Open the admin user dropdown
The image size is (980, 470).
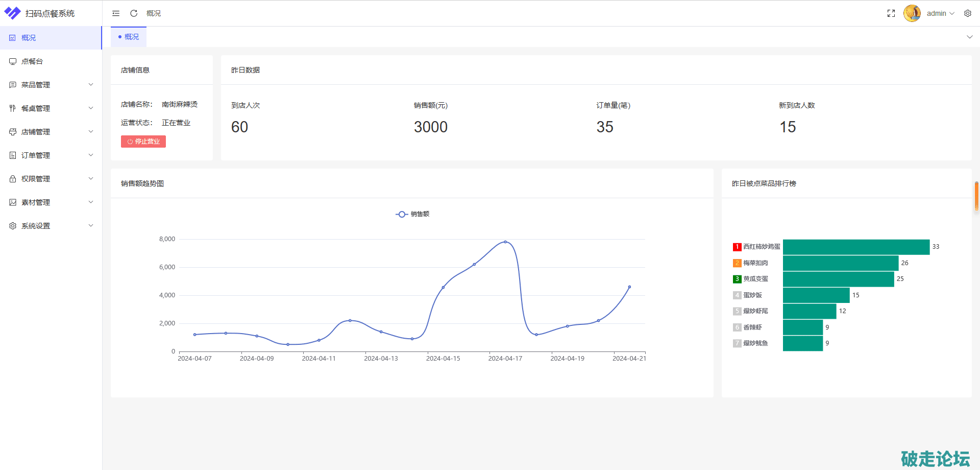(940, 13)
